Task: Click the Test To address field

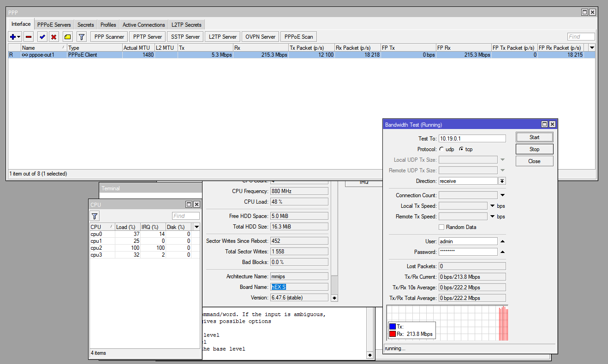Action: [x=472, y=138]
